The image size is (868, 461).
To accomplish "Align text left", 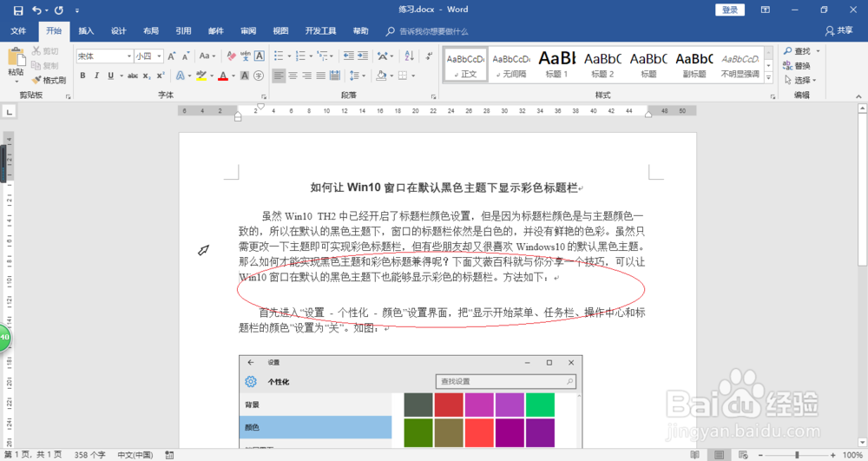I will (279, 76).
